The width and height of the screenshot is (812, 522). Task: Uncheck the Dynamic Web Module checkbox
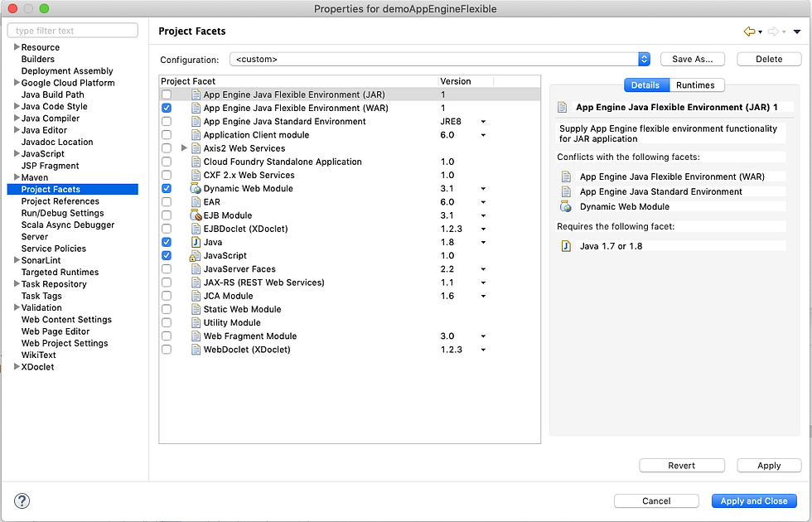[x=167, y=189]
